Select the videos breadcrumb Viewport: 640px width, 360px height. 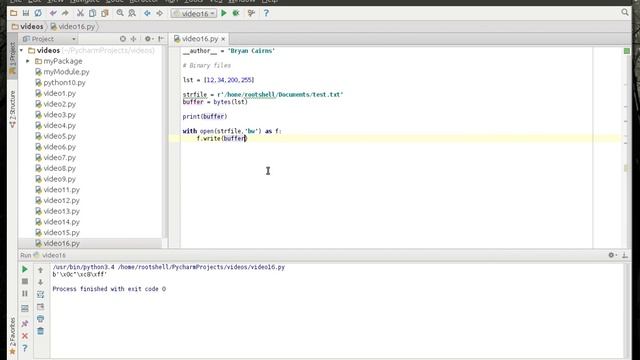(x=28, y=27)
